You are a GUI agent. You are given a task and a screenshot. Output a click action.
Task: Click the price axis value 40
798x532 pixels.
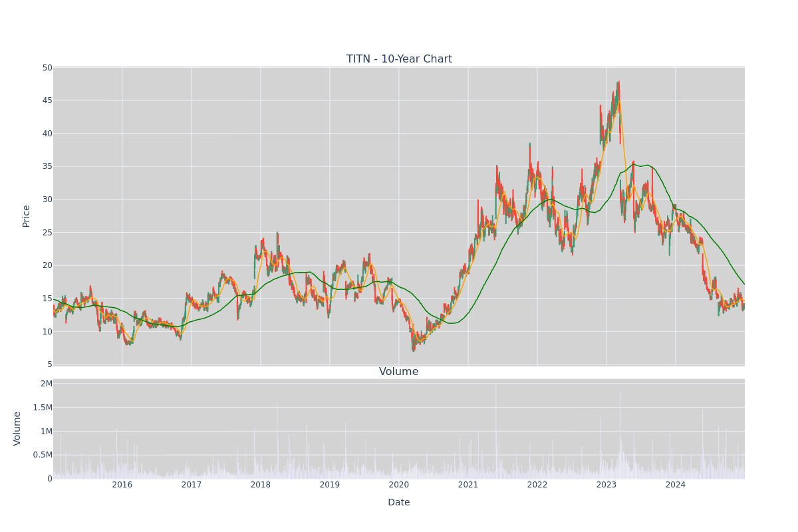pos(47,134)
